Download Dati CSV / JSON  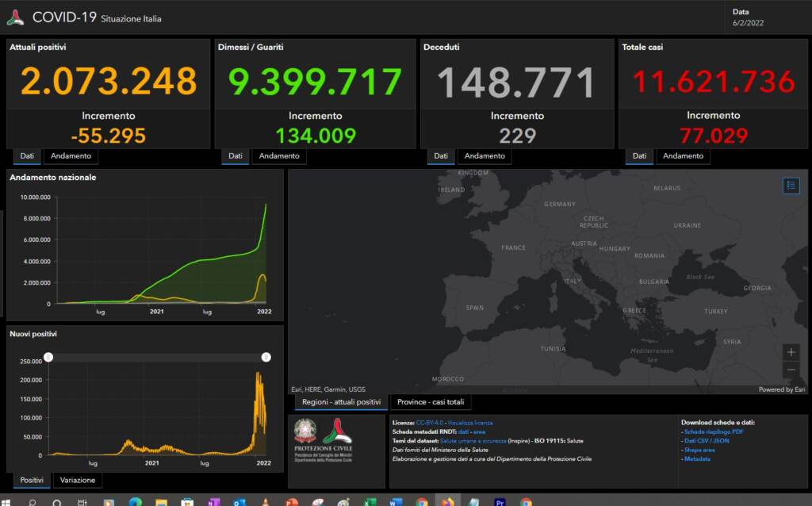707,440
